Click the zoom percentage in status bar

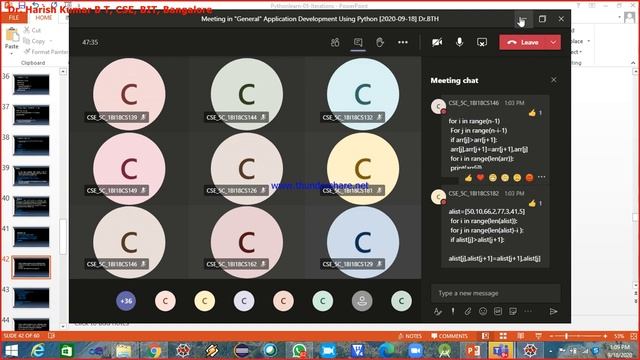(x=619, y=336)
